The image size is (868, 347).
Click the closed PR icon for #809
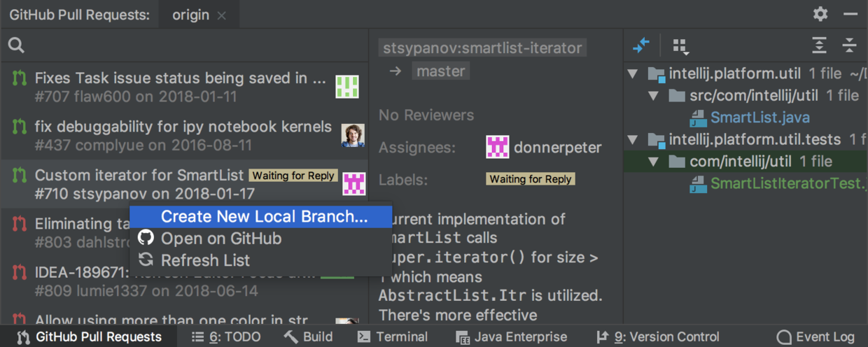click(x=20, y=272)
